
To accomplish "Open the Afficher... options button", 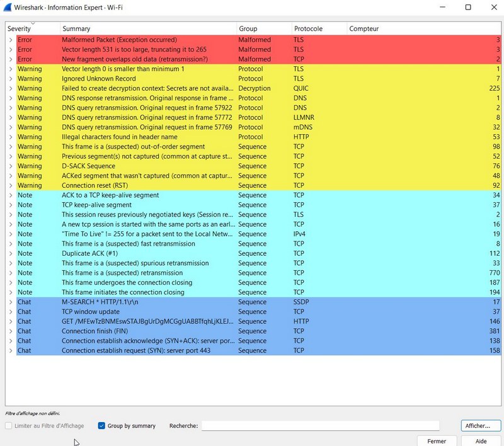I will tap(480, 426).
